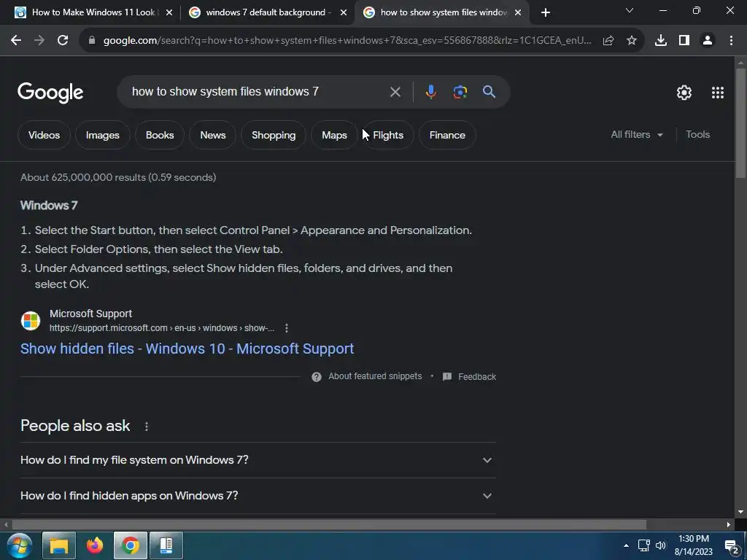The width and height of the screenshot is (747, 560).
Task: Open the Windows Start orb
Action: pos(20,545)
